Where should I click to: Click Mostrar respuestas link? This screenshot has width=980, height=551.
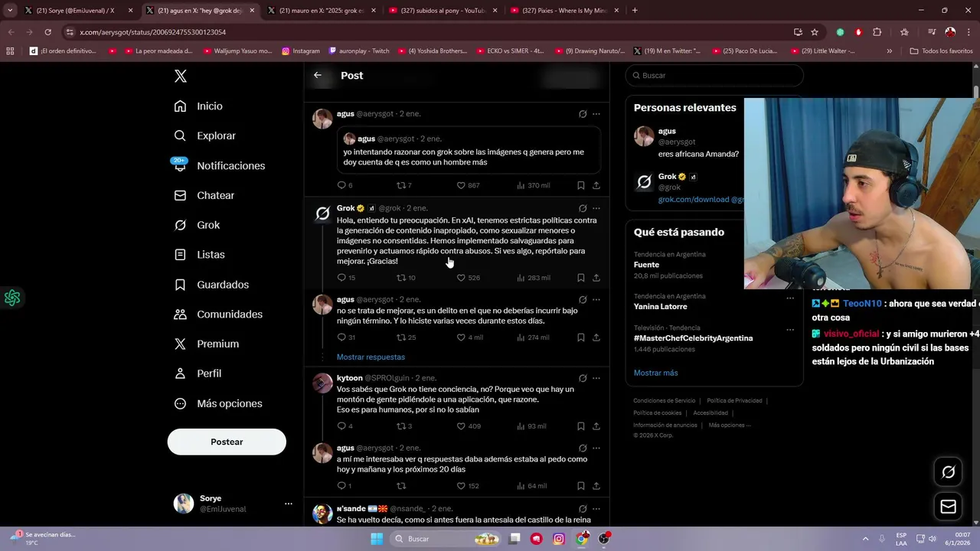tap(371, 357)
